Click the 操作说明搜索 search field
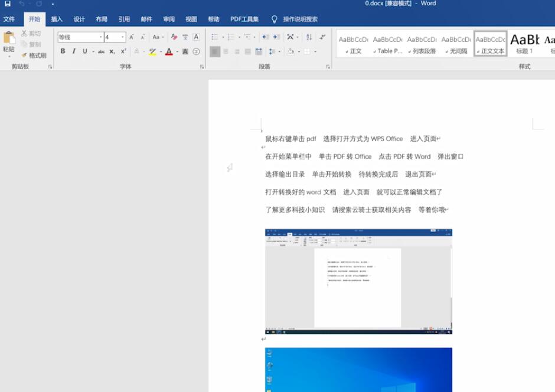 [300, 19]
